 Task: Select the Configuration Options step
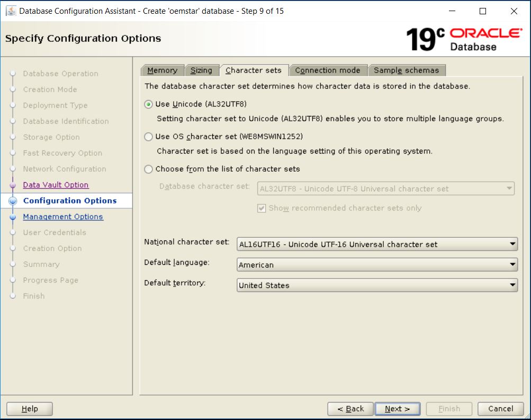pos(70,201)
